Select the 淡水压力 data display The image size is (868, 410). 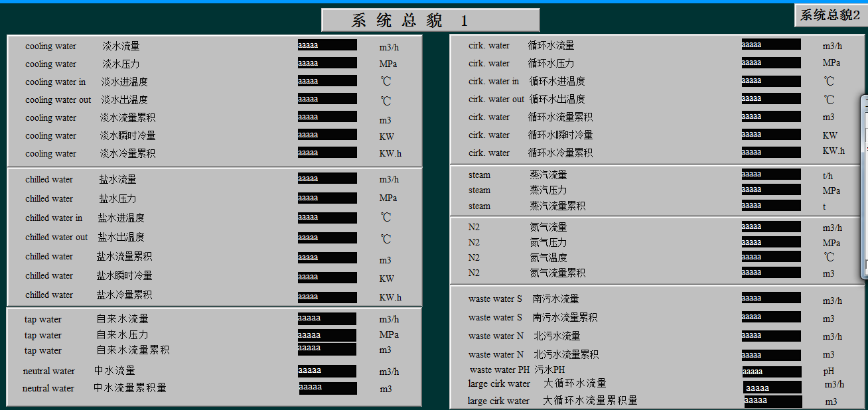click(x=326, y=62)
